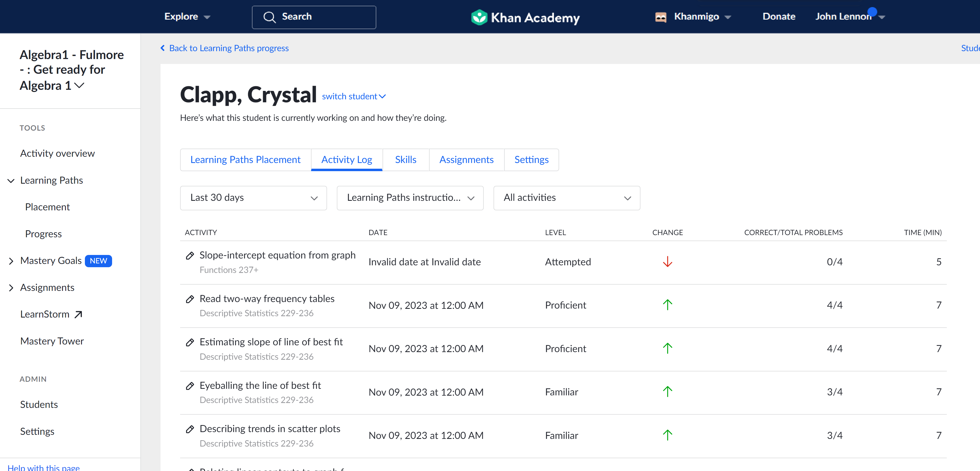980x471 pixels.
Task: Click the DATE column header
Action: point(378,232)
